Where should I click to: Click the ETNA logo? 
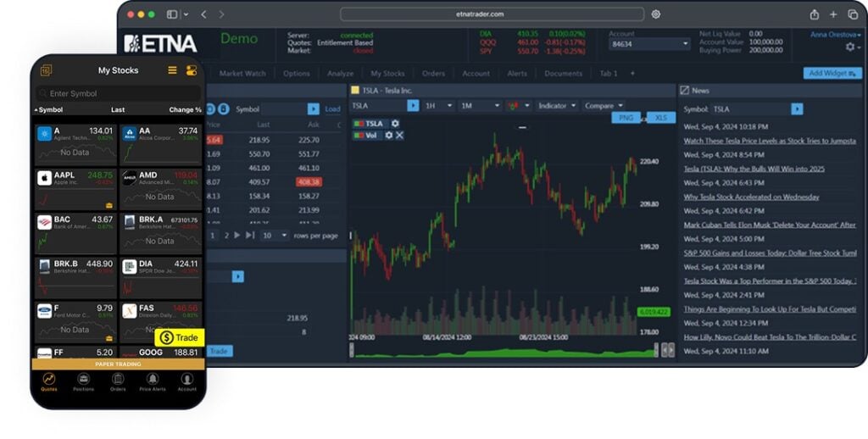tap(160, 44)
